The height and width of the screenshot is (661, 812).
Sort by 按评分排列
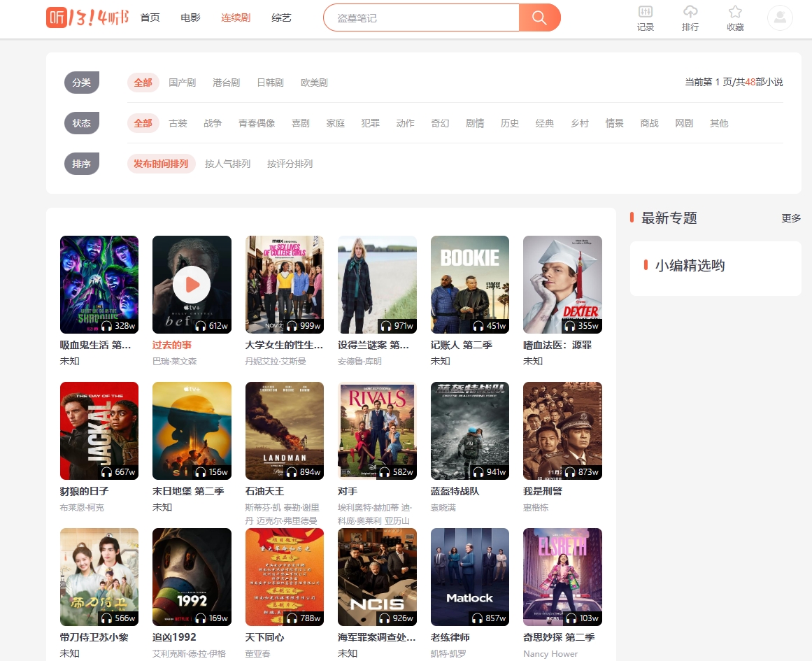click(x=290, y=164)
